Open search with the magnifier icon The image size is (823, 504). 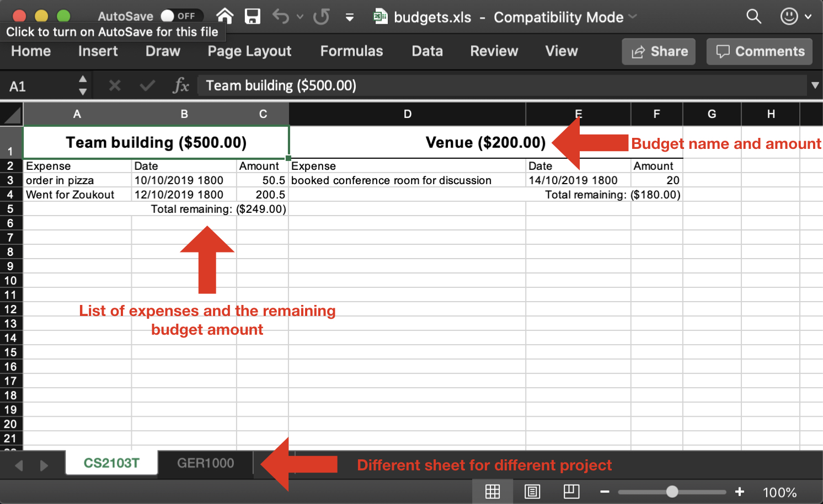753,17
